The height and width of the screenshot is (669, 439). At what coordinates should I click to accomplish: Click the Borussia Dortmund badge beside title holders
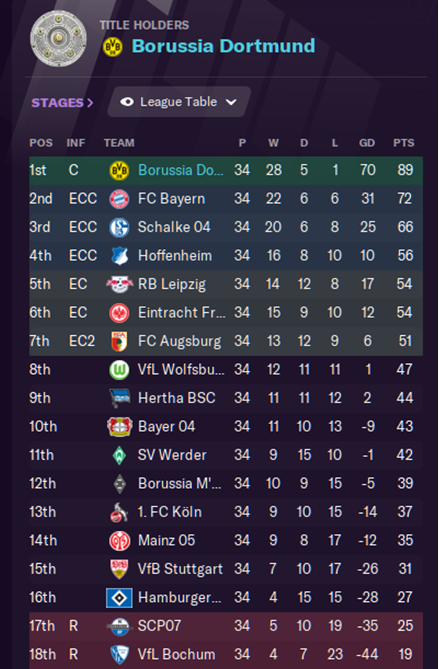(113, 47)
